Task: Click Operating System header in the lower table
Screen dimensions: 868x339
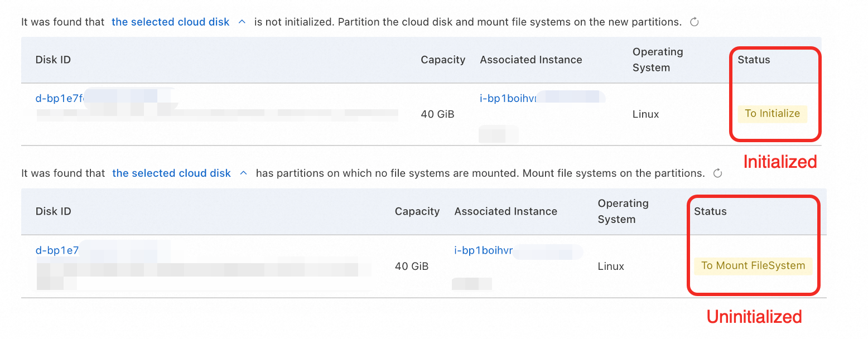Action: click(623, 211)
